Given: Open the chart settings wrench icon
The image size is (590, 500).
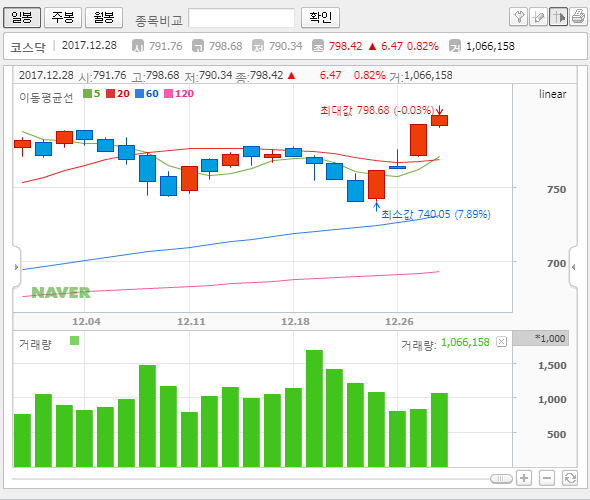Looking at the screenshot, I should tap(519, 17).
